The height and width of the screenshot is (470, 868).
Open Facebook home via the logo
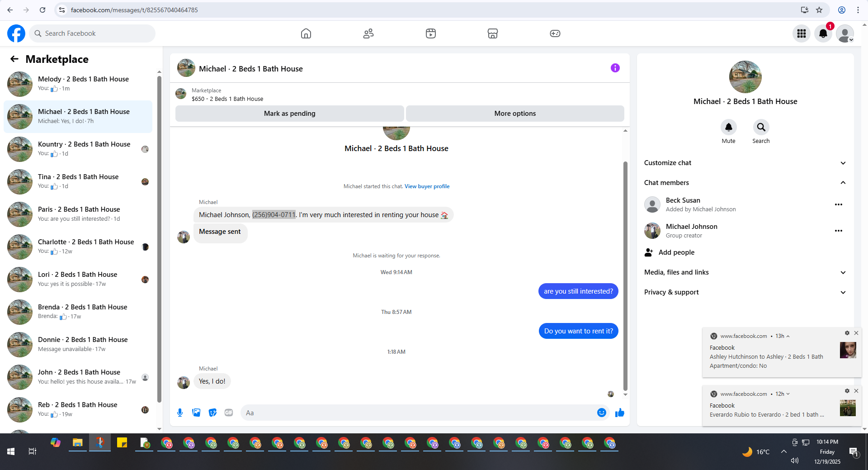16,33
